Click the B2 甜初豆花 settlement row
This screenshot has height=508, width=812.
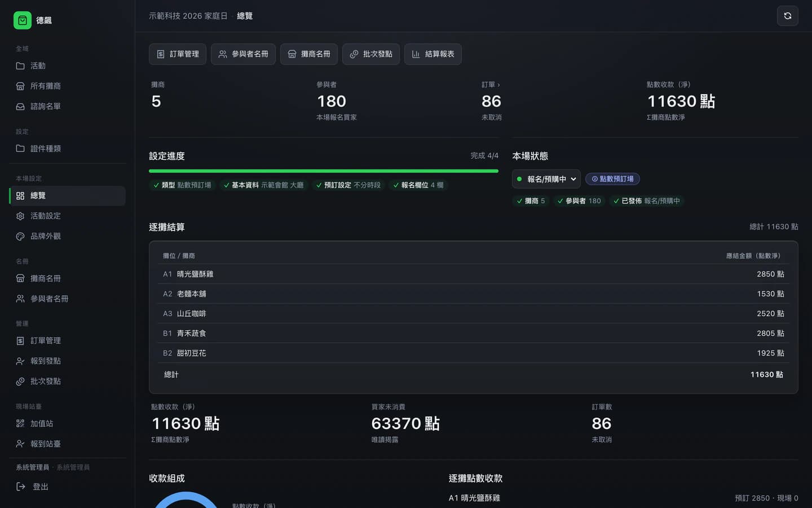click(474, 353)
